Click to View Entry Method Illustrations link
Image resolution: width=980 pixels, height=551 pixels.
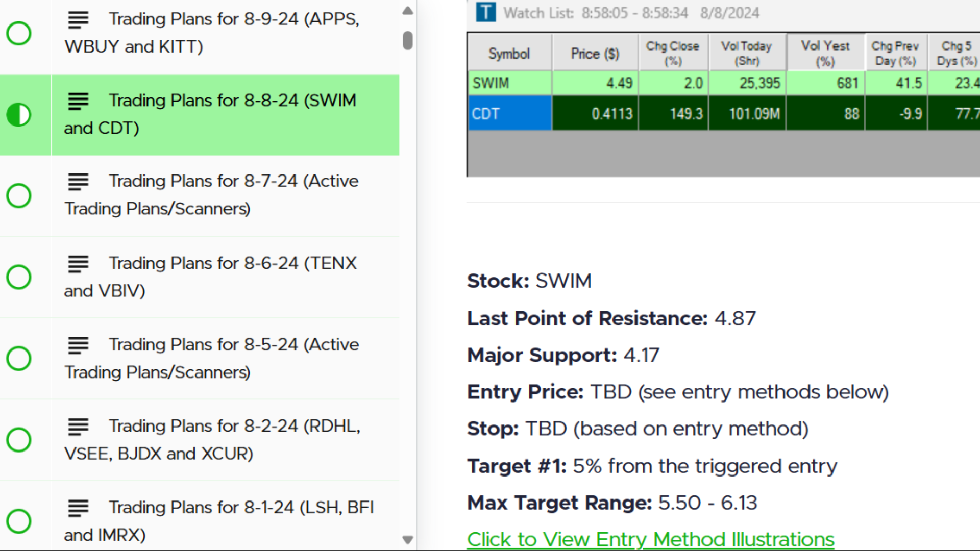pyautogui.click(x=651, y=539)
